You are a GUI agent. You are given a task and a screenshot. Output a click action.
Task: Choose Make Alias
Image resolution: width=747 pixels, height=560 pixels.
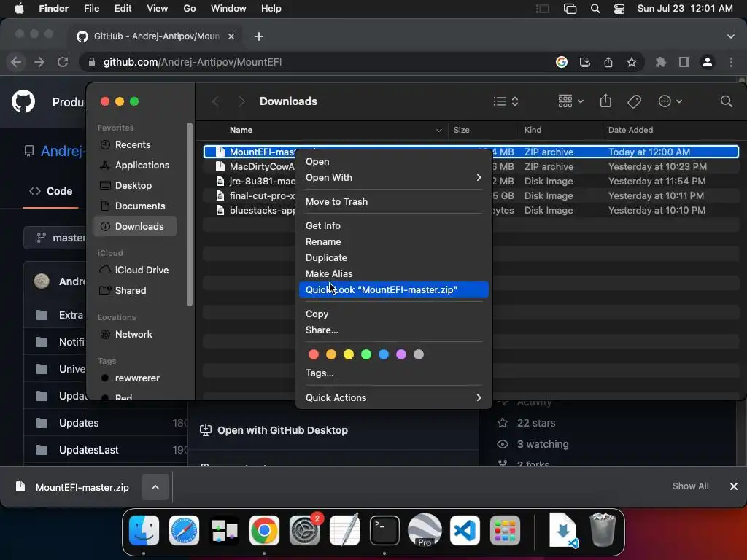(x=393, y=274)
